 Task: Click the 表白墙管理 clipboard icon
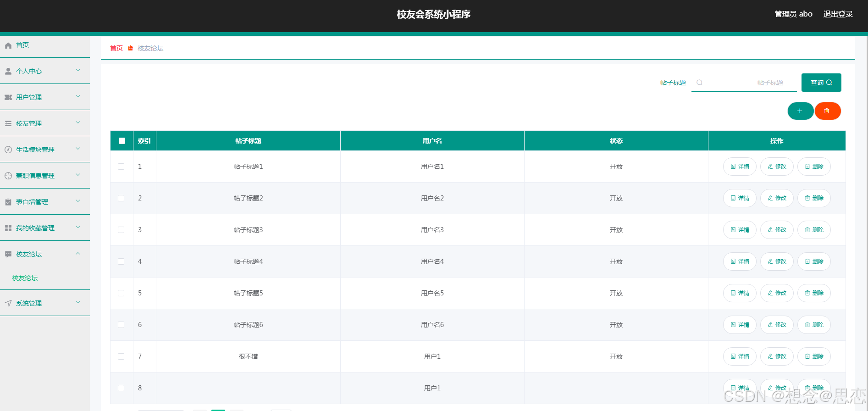[x=8, y=202]
